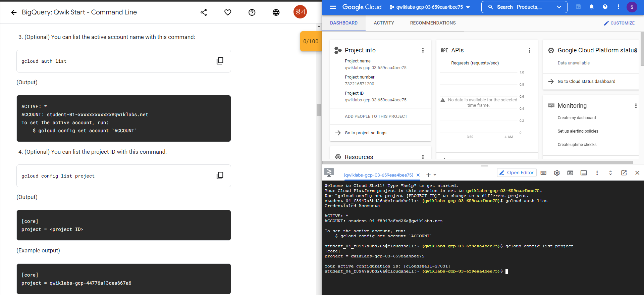Go back from BigQuery Qwik Start lab
644x295 pixels.
pyautogui.click(x=14, y=12)
